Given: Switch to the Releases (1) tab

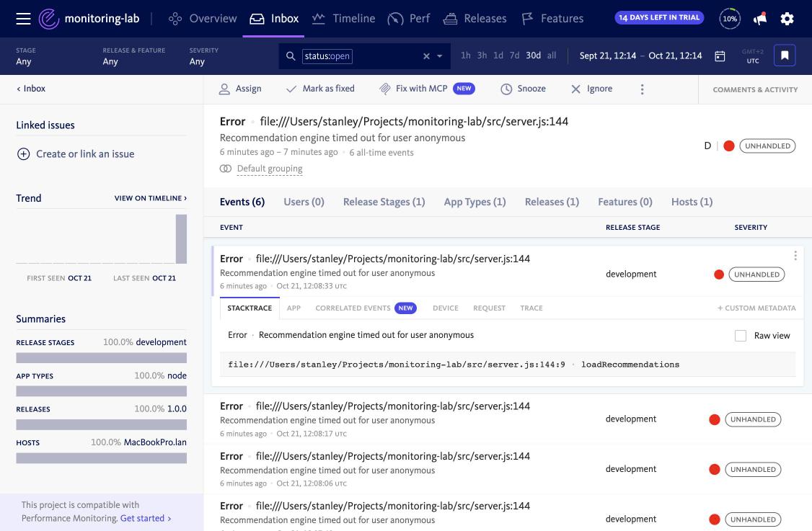Looking at the screenshot, I should click(x=552, y=202).
